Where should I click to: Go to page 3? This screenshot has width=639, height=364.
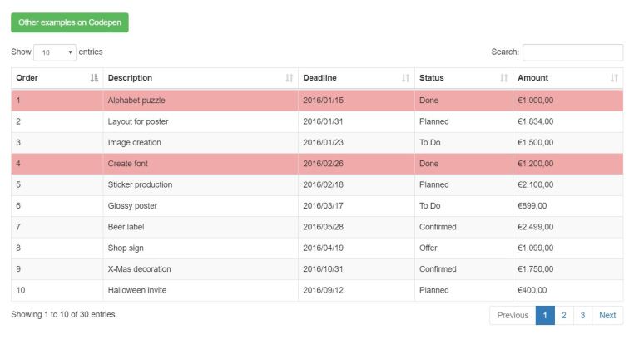point(582,315)
